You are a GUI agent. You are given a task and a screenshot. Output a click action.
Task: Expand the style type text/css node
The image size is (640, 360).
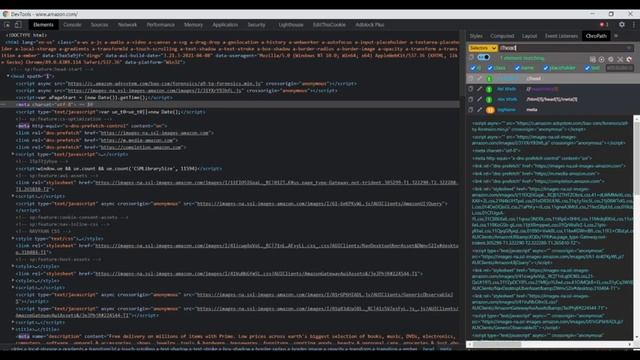(13, 238)
